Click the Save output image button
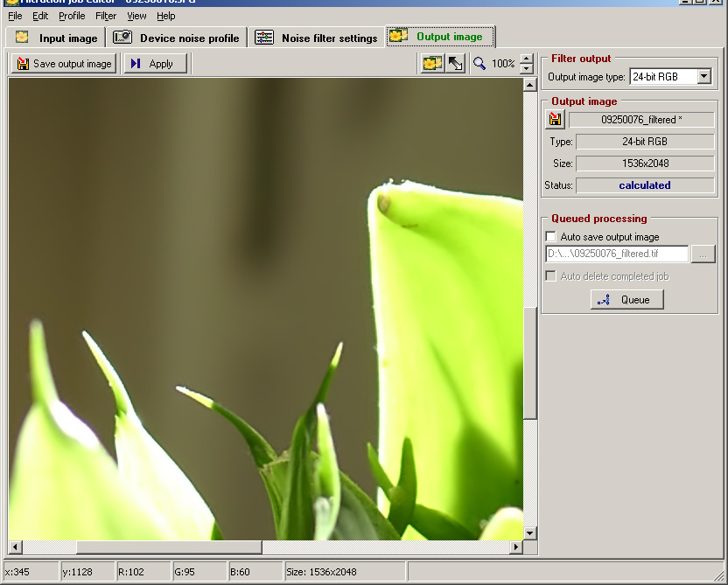Screen dimensions: 728x585 coord(64,64)
